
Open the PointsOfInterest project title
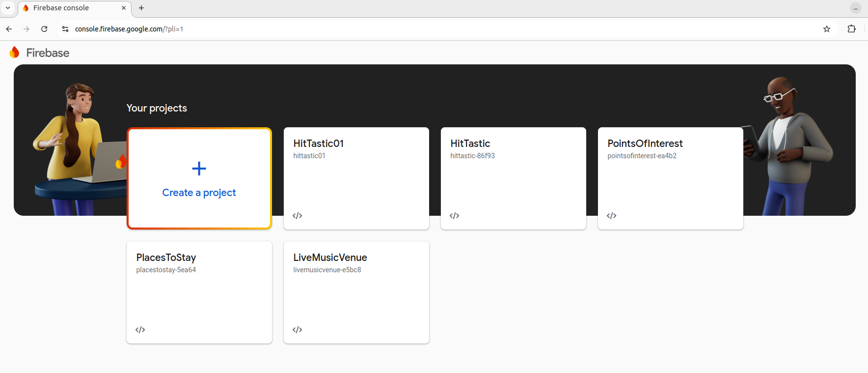(645, 143)
